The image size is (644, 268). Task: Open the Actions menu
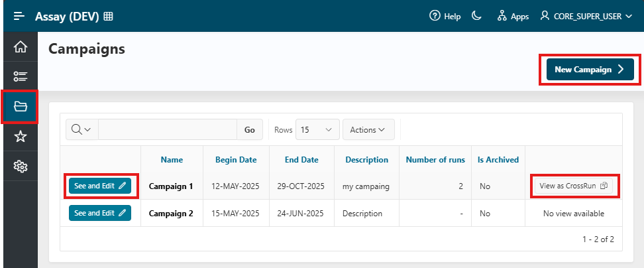(x=368, y=129)
